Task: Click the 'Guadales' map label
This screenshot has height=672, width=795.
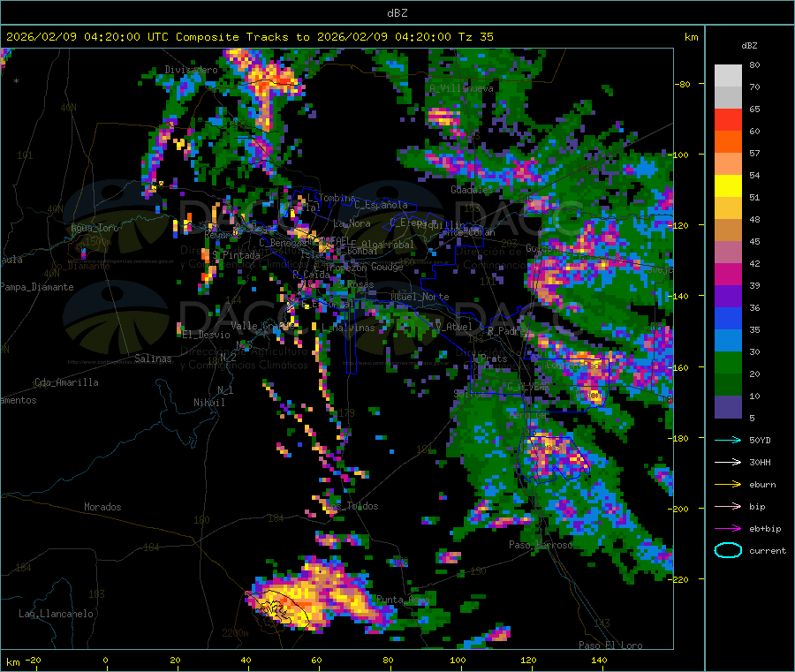Action: 472,190
